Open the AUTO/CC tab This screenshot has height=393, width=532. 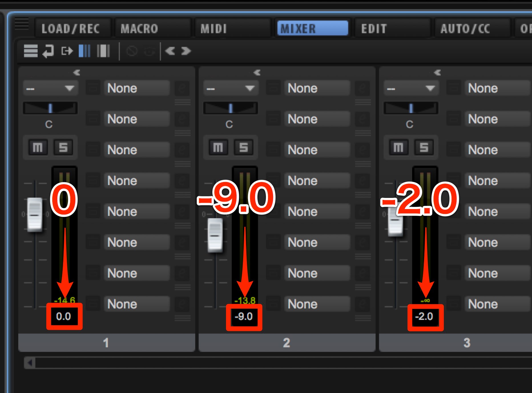[x=472, y=28]
